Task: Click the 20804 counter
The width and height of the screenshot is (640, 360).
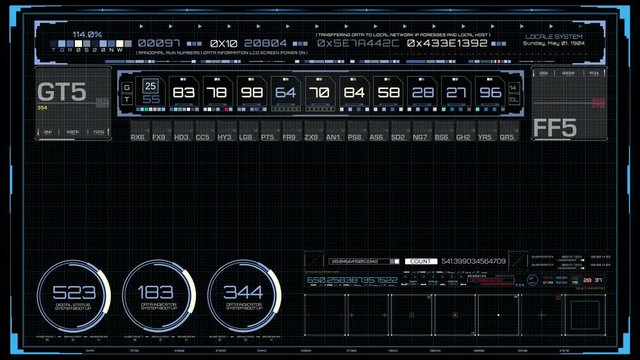Action: pyautogui.click(x=266, y=43)
